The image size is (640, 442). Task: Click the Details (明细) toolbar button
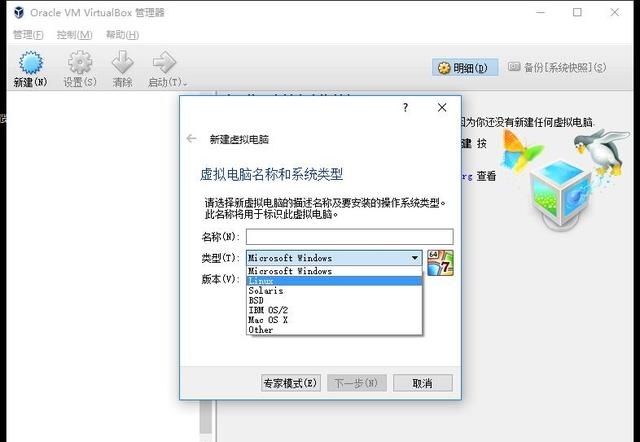tap(465, 68)
